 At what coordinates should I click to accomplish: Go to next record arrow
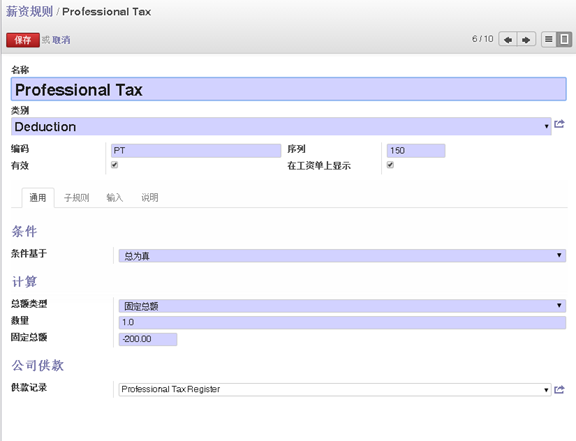tap(526, 39)
